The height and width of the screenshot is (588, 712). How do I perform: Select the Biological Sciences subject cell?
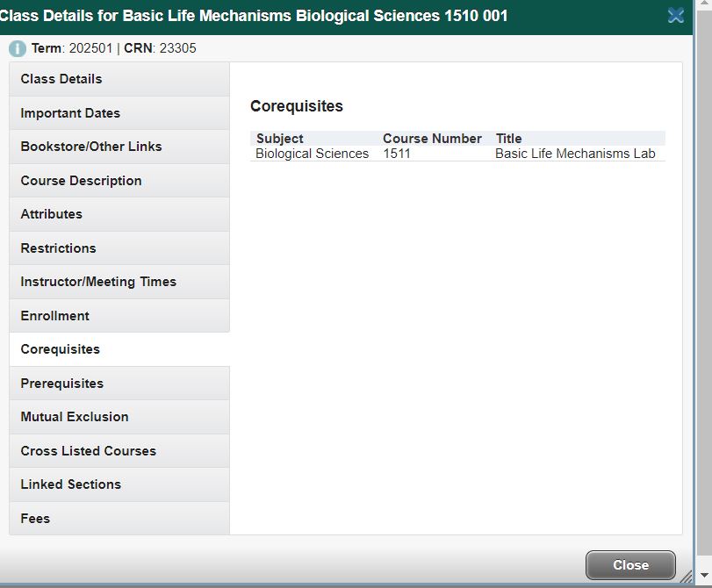312,154
